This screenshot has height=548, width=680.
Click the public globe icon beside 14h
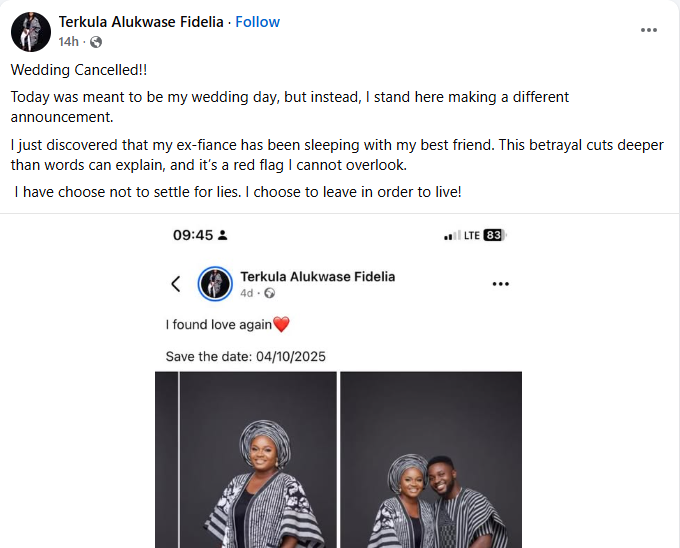click(x=96, y=42)
